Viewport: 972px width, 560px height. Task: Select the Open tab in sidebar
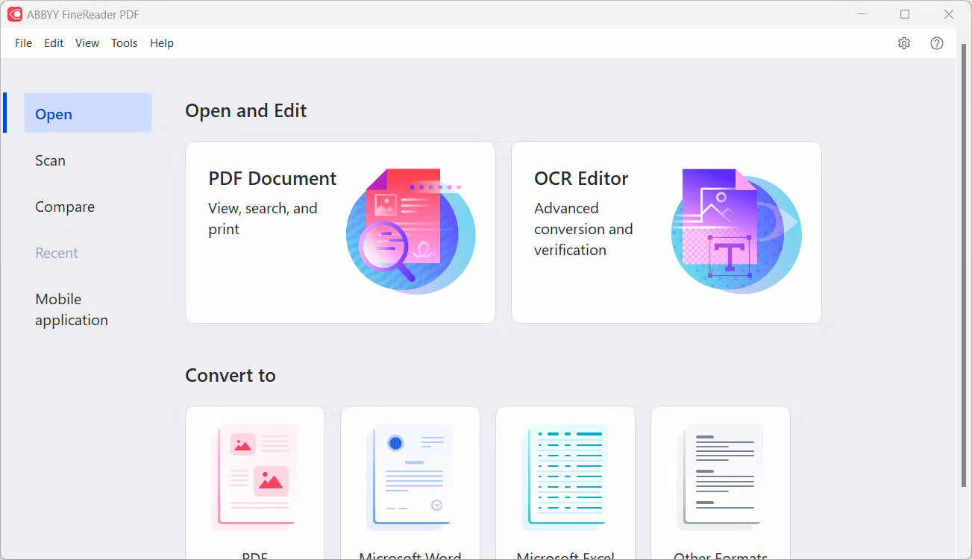tap(88, 113)
